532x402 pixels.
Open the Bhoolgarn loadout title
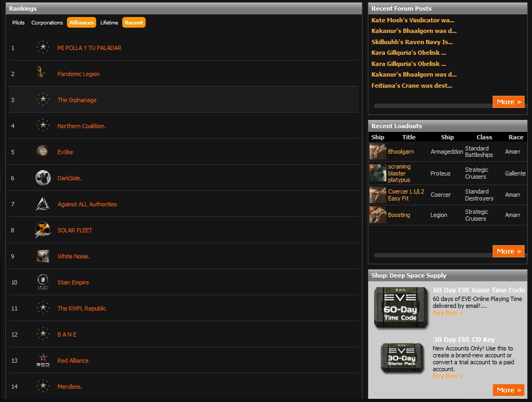[x=401, y=152]
